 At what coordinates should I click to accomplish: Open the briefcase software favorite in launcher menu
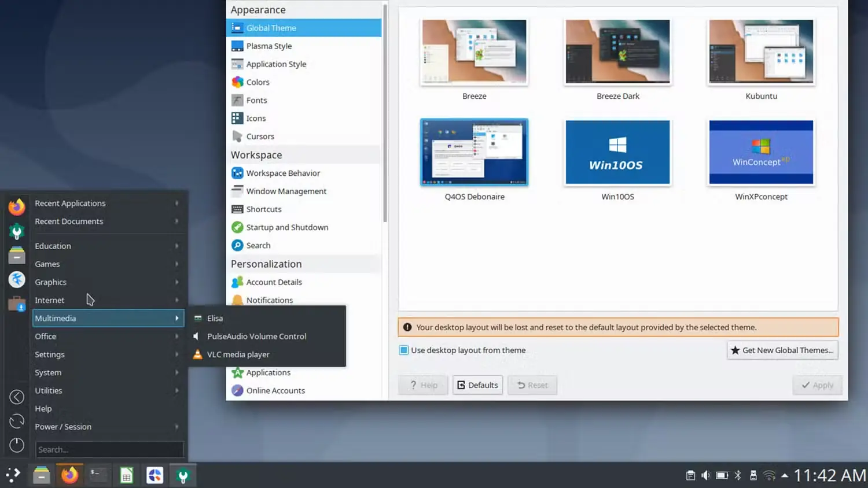[x=17, y=303]
